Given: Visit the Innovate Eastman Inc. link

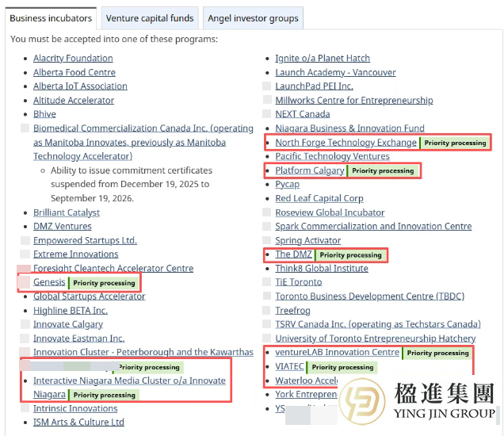Looking at the screenshot, I should (x=79, y=338).
